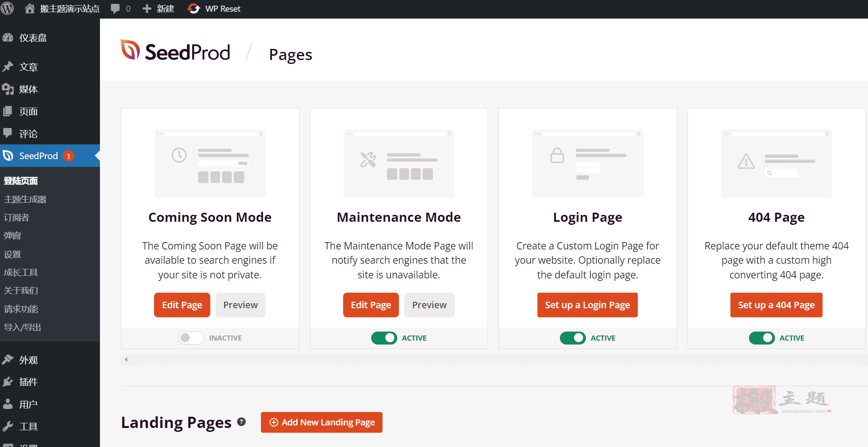
Task: Click the site home icon in admin bar
Action: 30,9
